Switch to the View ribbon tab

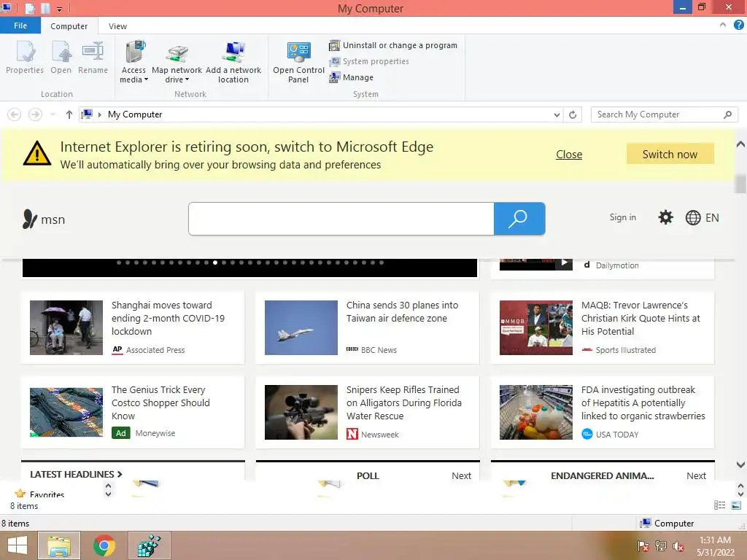tap(117, 26)
